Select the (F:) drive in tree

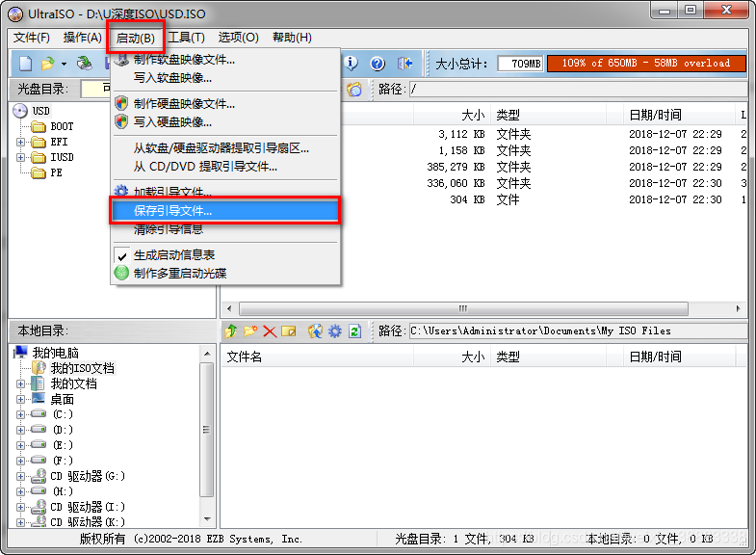[x=63, y=461]
